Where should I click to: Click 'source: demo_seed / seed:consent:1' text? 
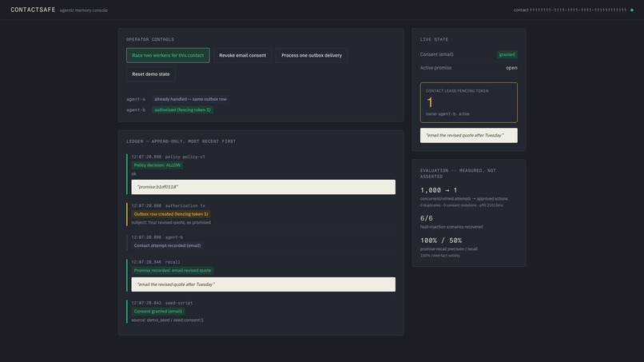pos(167,320)
